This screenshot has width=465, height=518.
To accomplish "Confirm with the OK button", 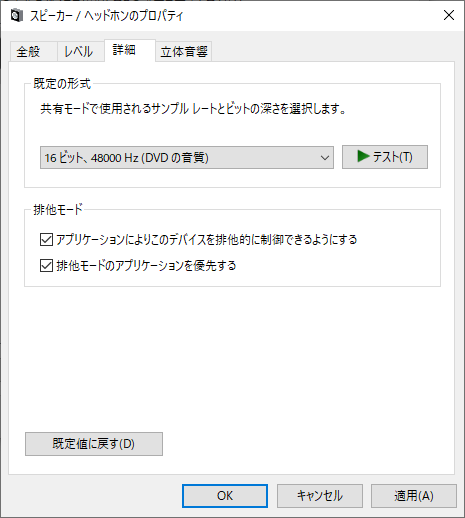I will 225,496.
